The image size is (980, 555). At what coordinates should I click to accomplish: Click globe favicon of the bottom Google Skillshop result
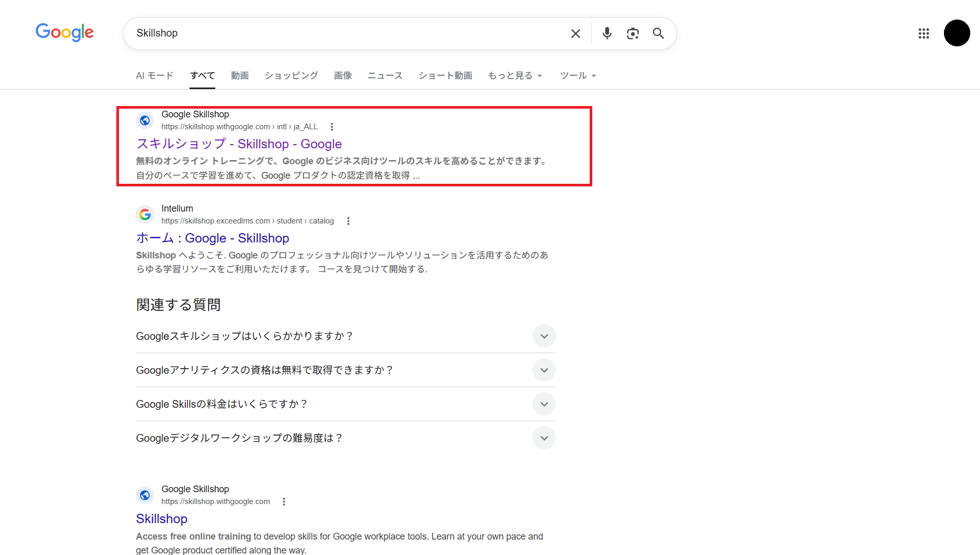coord(145,495)
